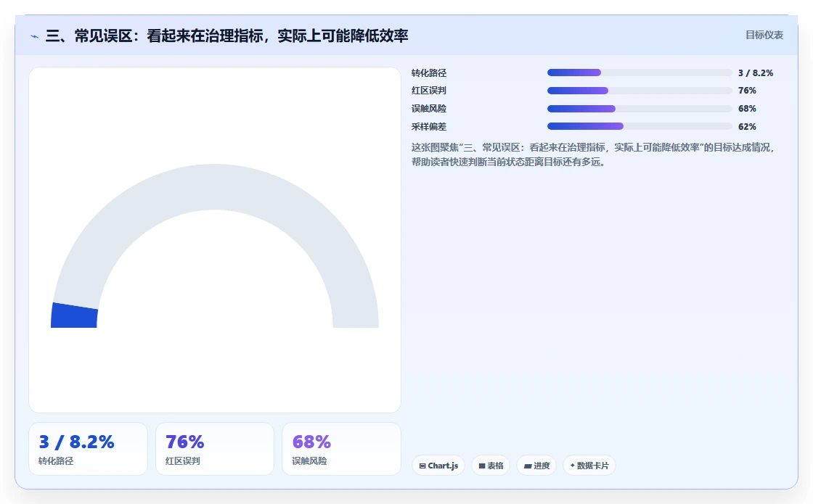Select the 76% 红区误判 data card

point(215,449)
